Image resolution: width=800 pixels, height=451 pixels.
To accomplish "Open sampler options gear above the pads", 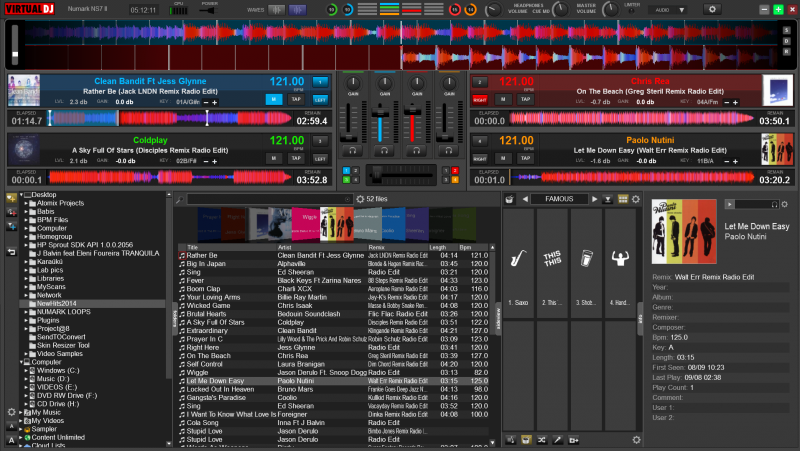I will tap(634, 199).
